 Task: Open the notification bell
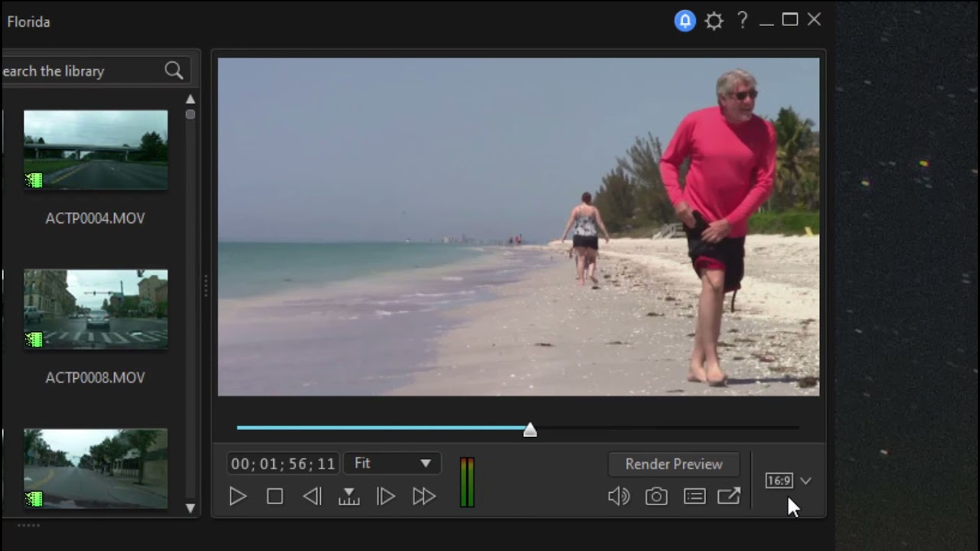coord(684,21)
